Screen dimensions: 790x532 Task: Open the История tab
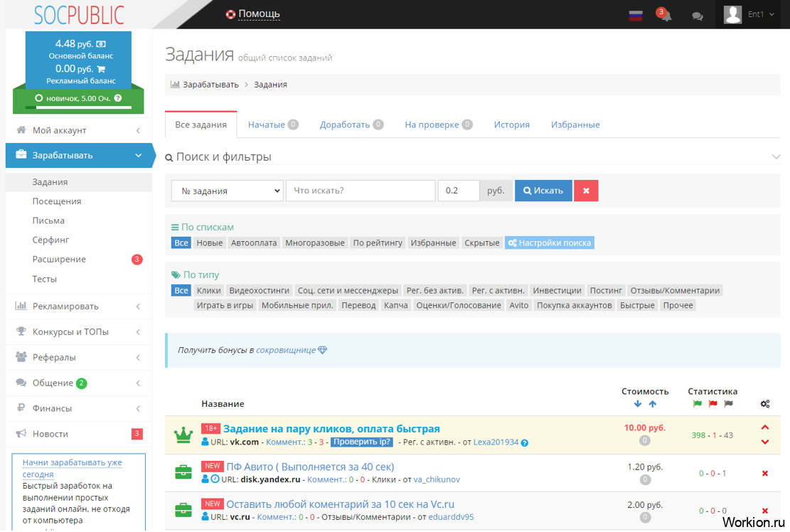click(x=511, y=124)
